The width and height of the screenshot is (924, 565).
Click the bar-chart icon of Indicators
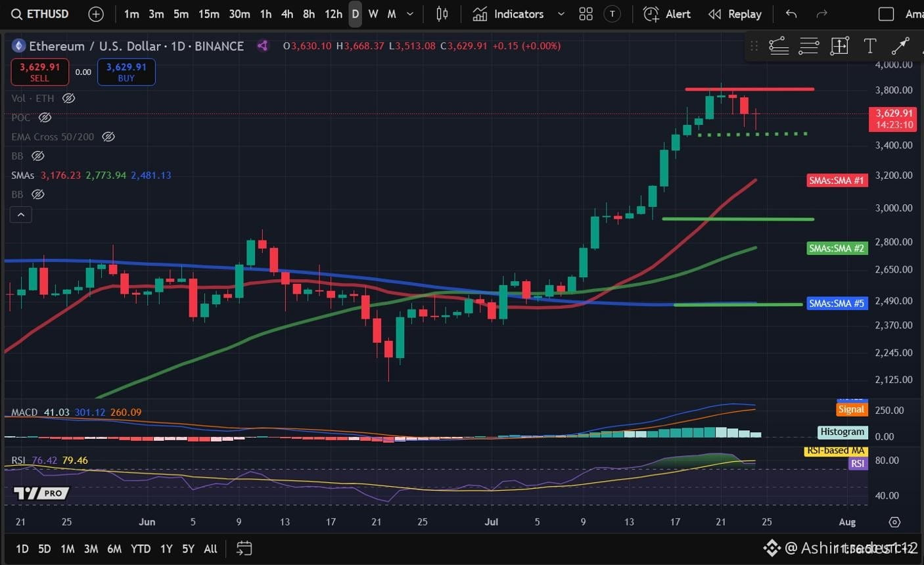coord(480,14)
